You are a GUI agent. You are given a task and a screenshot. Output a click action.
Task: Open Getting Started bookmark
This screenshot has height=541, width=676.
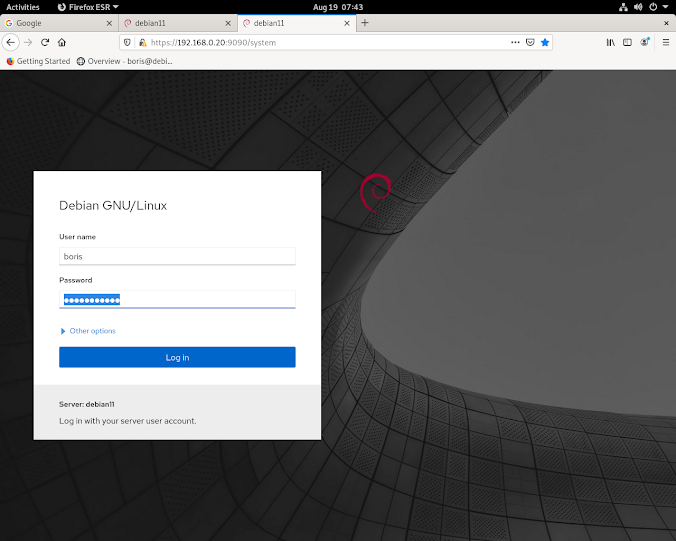click(38, 61)
